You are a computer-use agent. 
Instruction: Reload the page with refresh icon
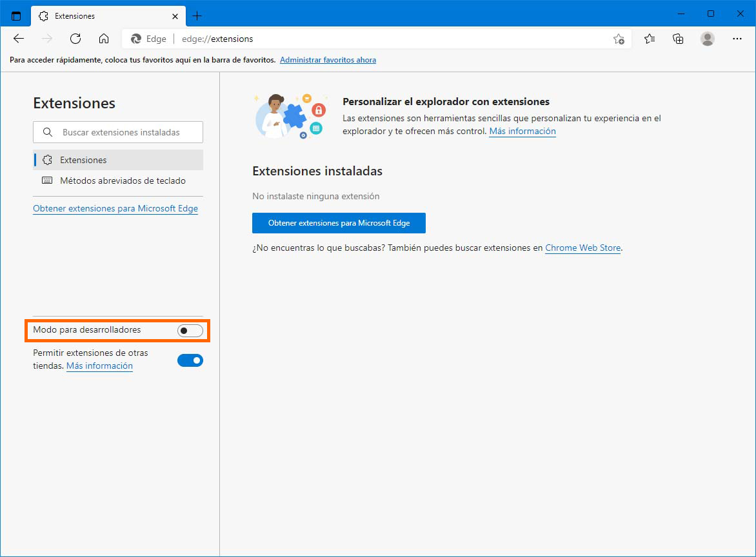point(75,39)
